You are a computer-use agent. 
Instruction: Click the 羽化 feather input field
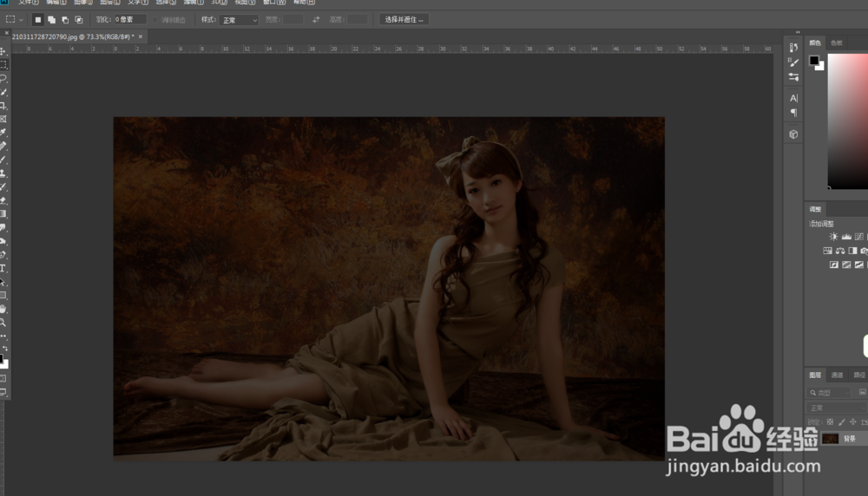(130, 19)
